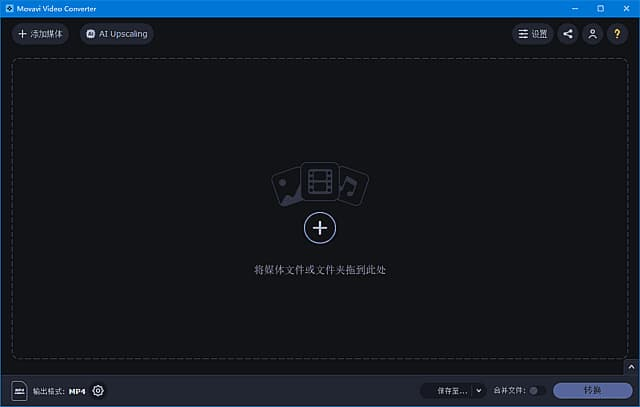Open help via the question mark icon
640x407 pixels.
(x=617, y=34)
